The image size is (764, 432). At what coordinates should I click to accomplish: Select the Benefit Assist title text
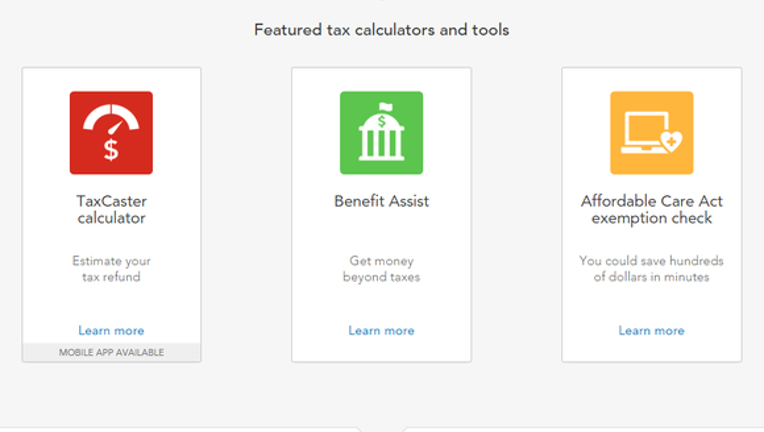[x=382, y=201]
